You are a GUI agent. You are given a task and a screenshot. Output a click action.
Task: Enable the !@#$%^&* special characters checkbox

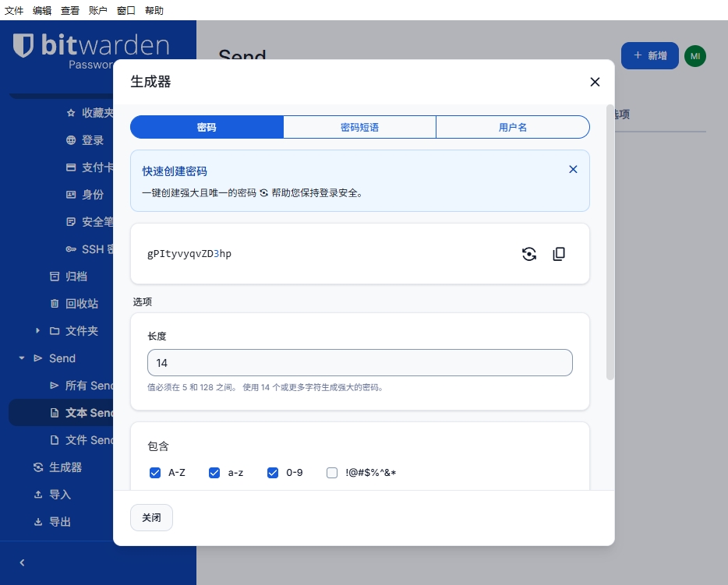(x=332, y=473)
